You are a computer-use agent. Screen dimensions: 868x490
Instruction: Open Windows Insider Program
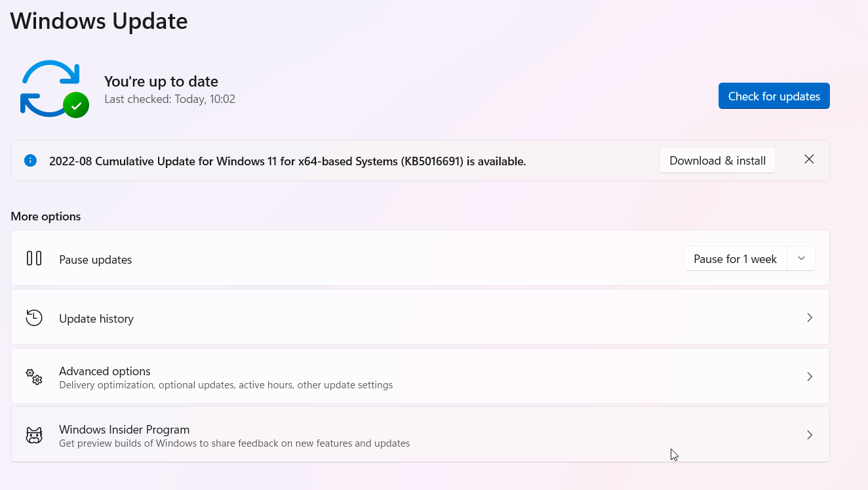[x=420, y=434]
